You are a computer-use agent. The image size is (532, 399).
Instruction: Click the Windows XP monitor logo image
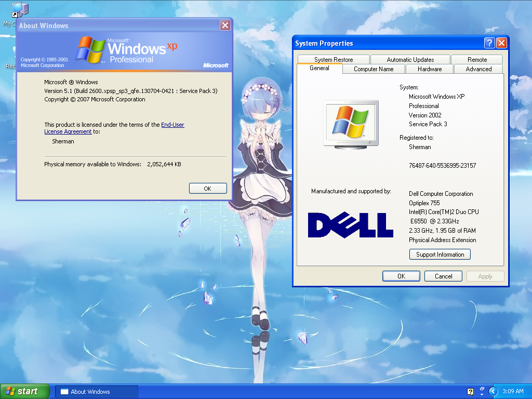coord(351,124)
